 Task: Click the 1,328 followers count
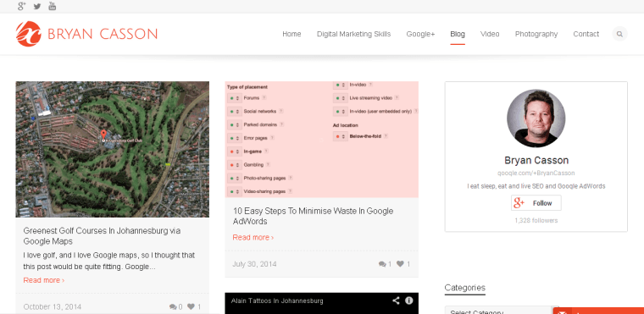coord(536,220)
